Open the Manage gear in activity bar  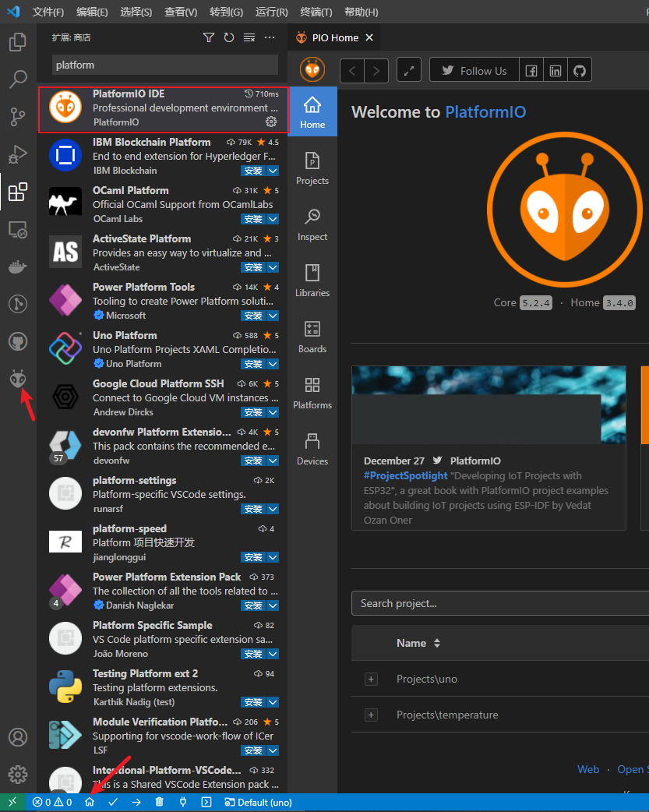pyautogui.click(x=18, y=775)
